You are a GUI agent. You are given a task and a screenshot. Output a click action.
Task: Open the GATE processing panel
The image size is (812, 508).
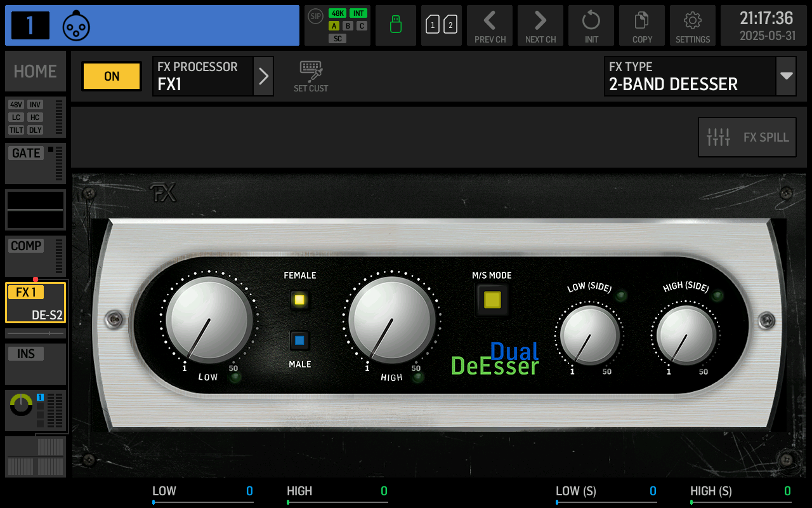(35, 163)
